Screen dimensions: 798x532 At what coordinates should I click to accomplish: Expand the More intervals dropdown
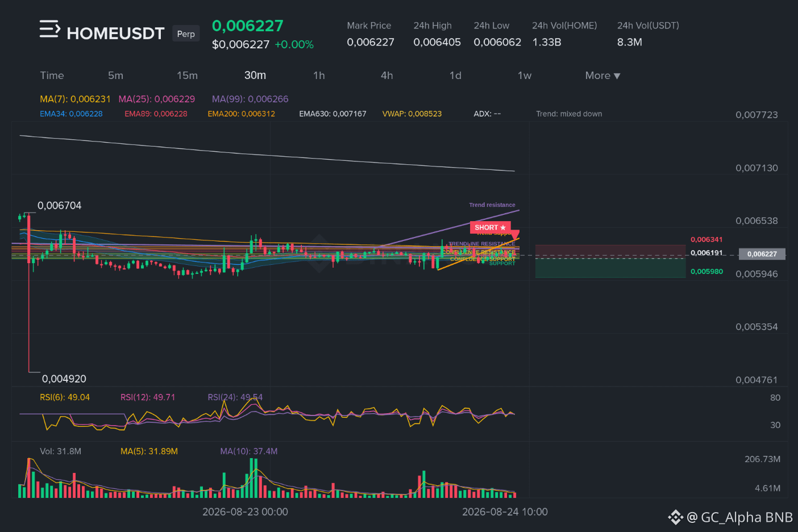(602, 76)
